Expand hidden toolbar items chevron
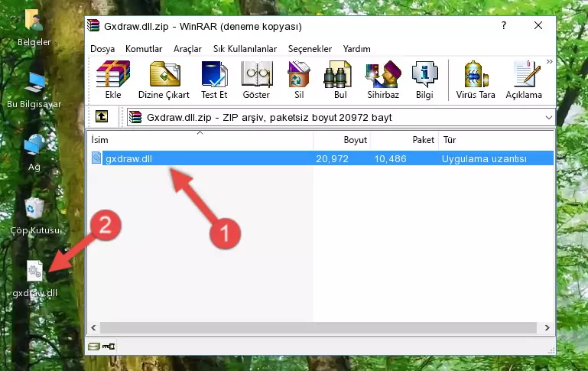Viewport: 588px width, 371px height. pyautogui.click(x=549, y=61)
